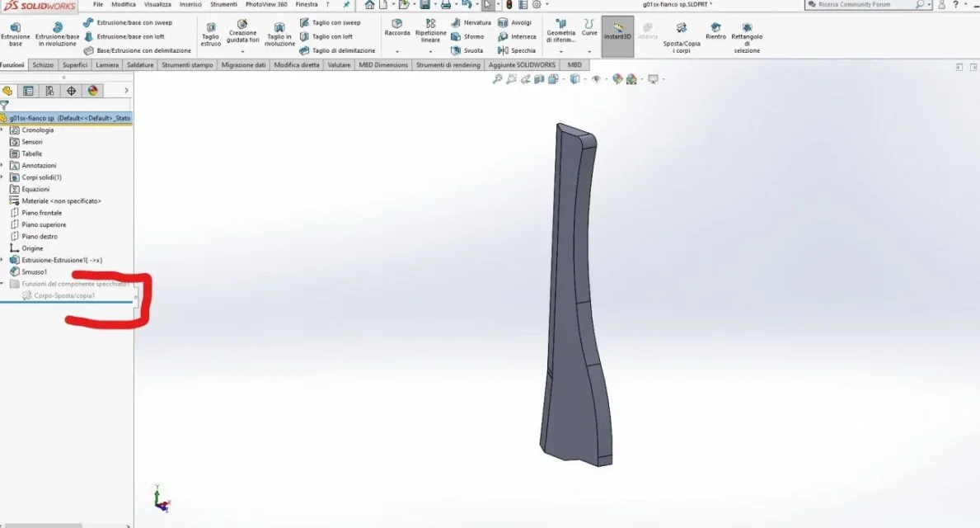Image resolution: width=980 pixels, height=528 pixels.
Task: Open the Visualizza menu
Action: pyautogui.click(x=157, y=4)
